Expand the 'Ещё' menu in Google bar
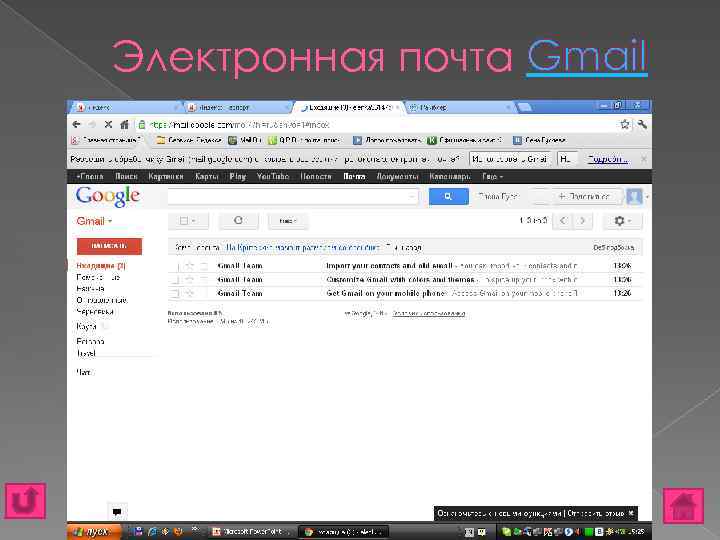Image resolution: width=720 pixels, height=540 pixels. coord(492,176)
